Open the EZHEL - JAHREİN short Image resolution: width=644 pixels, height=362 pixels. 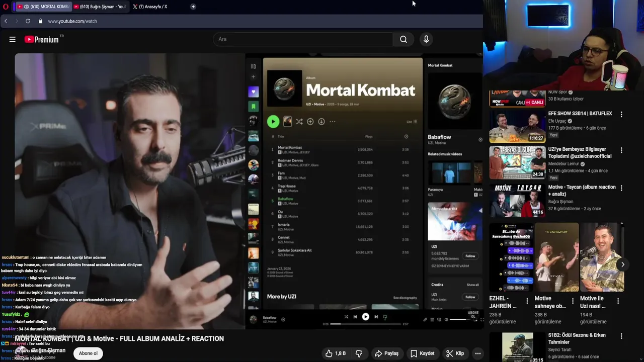(510, 257)
